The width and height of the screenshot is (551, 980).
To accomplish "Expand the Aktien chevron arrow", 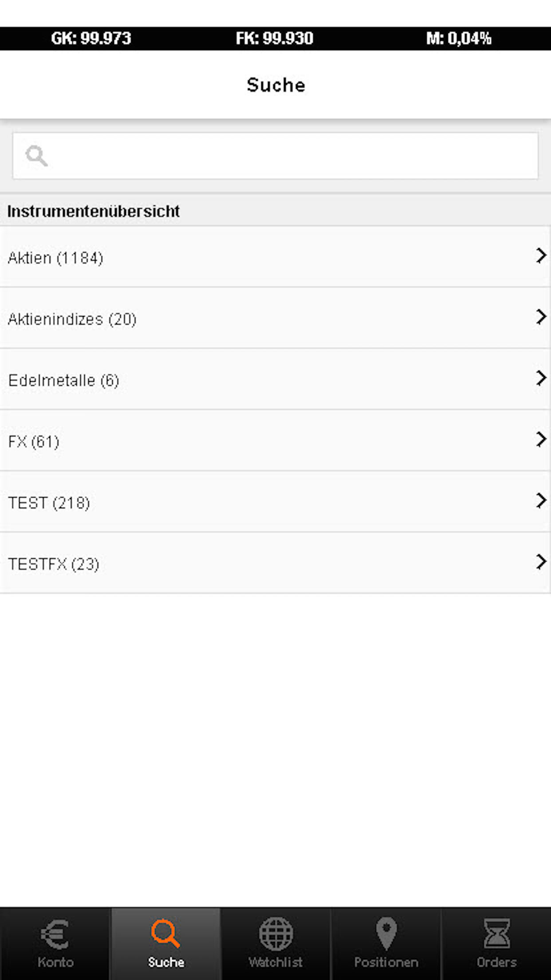I will pyautogui.click(x=541, y=256).
